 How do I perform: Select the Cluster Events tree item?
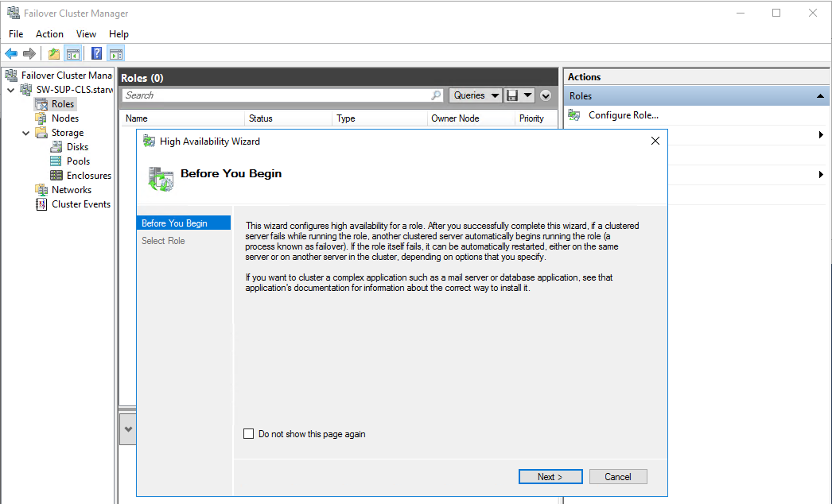[79, 204]
